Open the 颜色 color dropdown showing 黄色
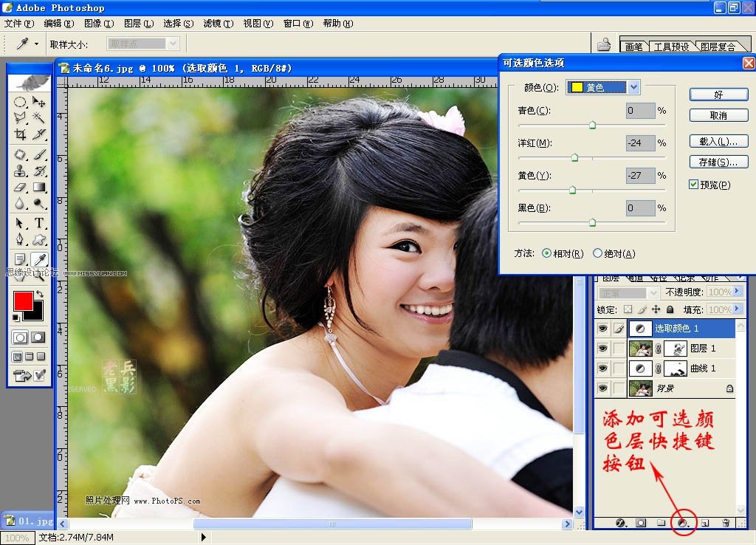The image size is (756, 545). click(x=633, y=87)
